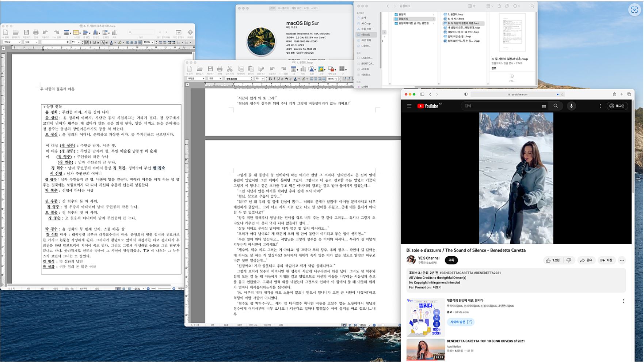Click the Print icon in the left Hangul window
This screenshot has width=644, height=362.
point(36,33)
